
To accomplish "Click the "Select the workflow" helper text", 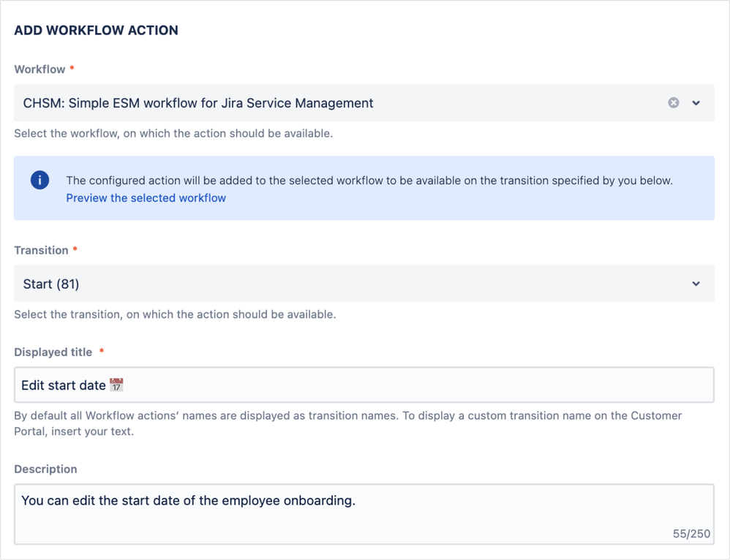I will (173, 134).
